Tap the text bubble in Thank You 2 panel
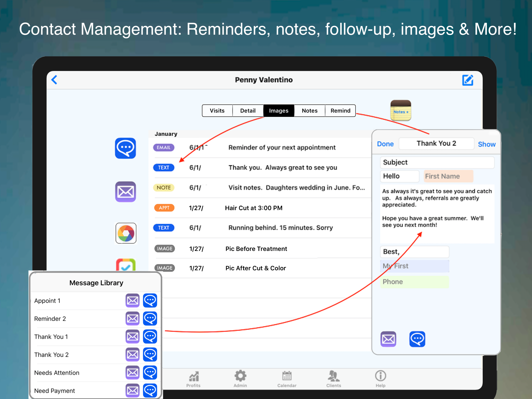This screenshot has width=532, height=399. (x=417, y=339)
